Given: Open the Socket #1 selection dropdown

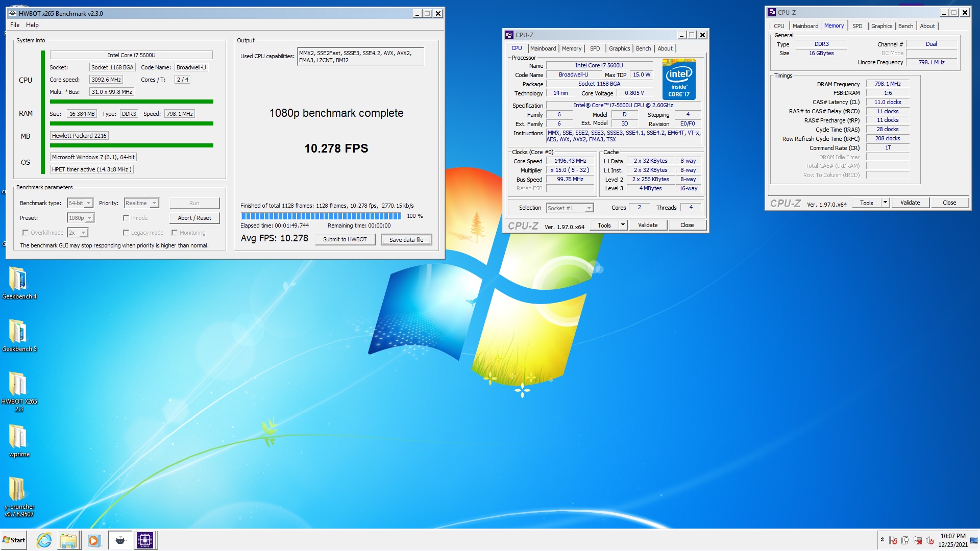Looking at the screenshot, I should (x=570, y=208).
